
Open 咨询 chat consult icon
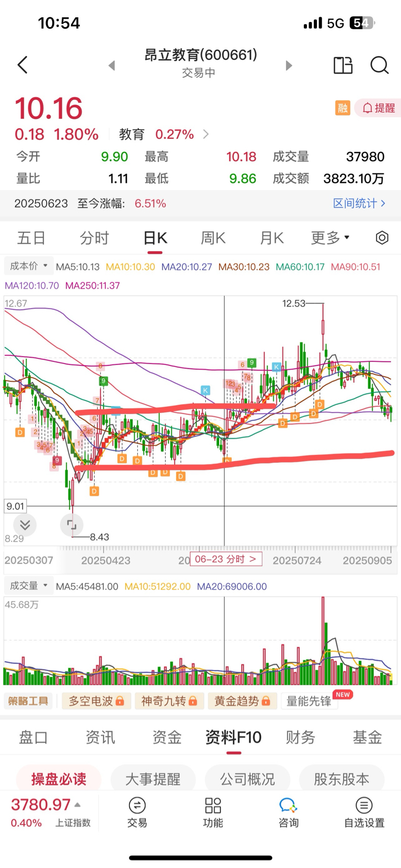pos(288,812)
